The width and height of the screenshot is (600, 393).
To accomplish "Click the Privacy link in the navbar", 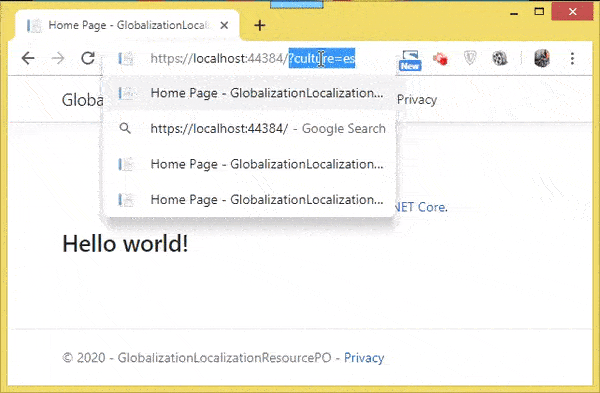I will [417, 100].
